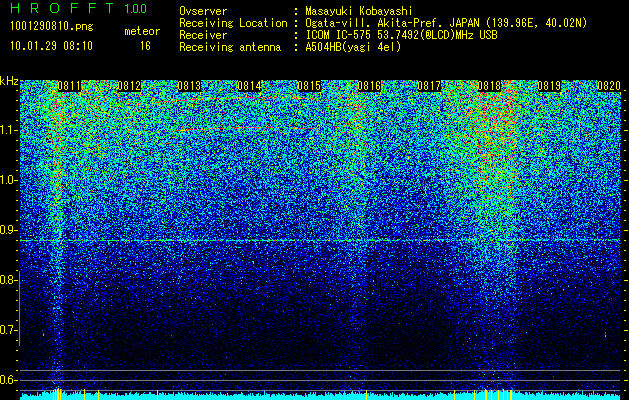The height and width of the screenshot is (400, 629).
Task: Click the Receiving antenna label
Action: pos(230,47)
